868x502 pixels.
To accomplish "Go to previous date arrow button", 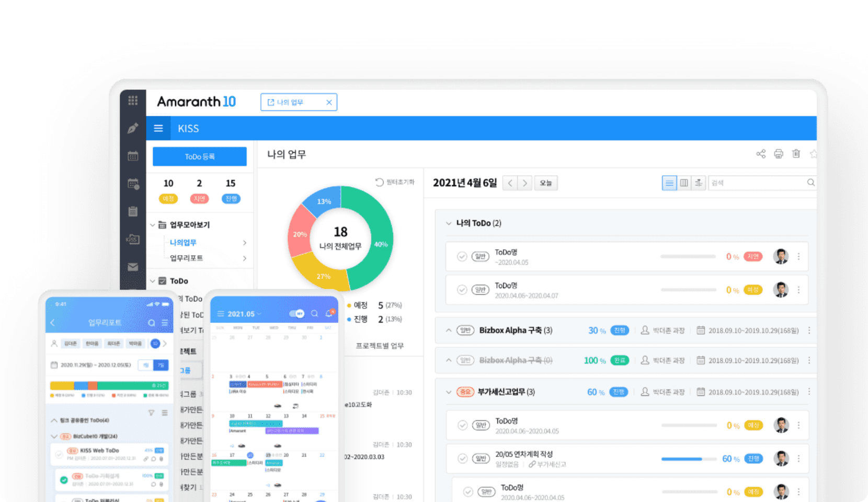I will pos(510,183).
